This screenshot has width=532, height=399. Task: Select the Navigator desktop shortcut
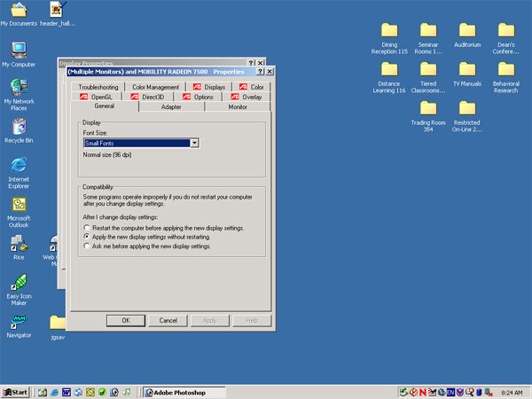point(19,326)
